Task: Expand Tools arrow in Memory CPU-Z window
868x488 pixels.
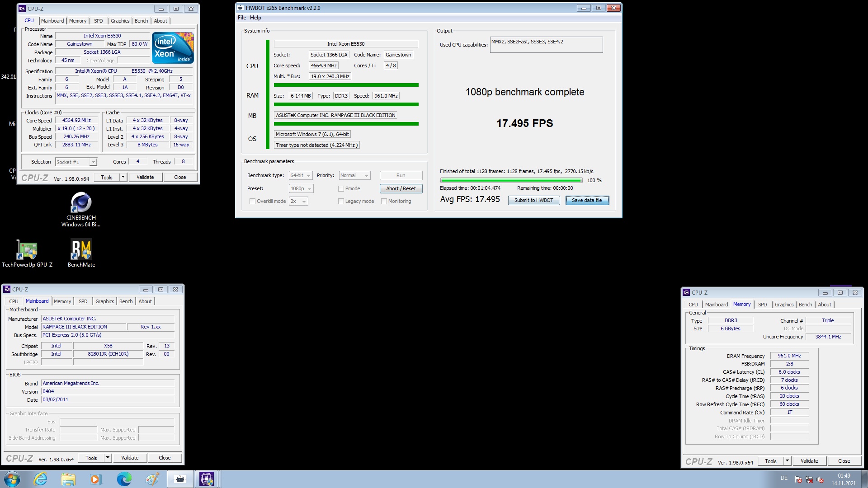Action: coord(787,461)
